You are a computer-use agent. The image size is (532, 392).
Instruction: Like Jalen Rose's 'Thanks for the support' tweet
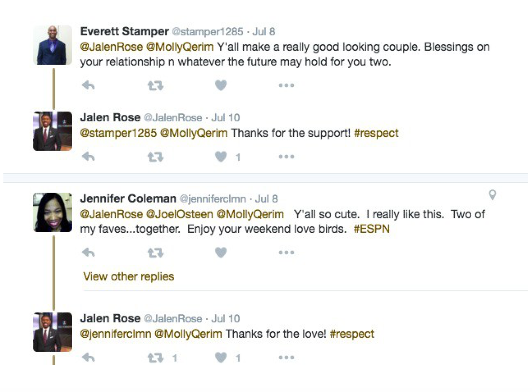[221, 156]
